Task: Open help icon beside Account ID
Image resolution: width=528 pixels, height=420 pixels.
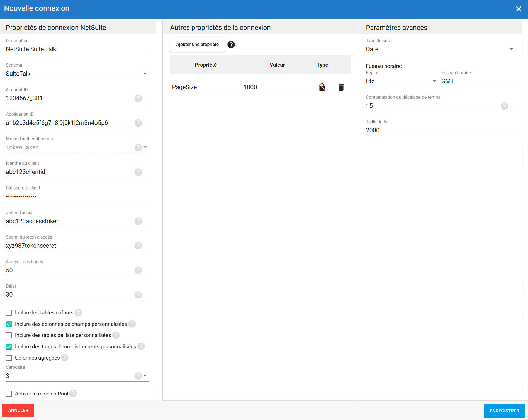Action: 138,98
